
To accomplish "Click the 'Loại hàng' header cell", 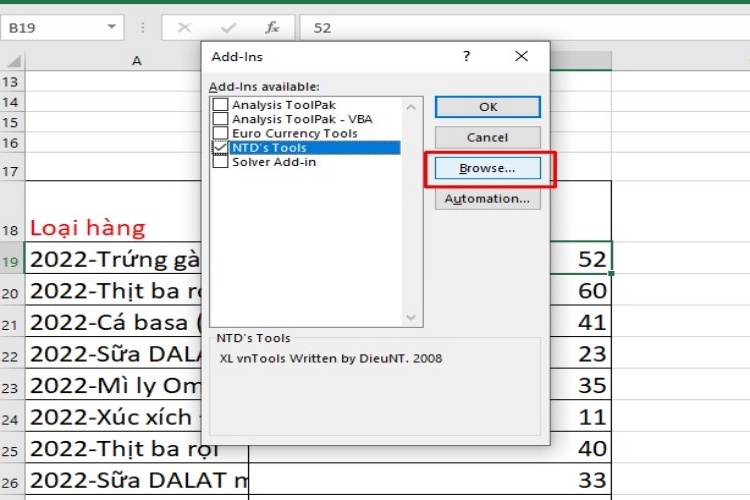I will coord(113,211).
